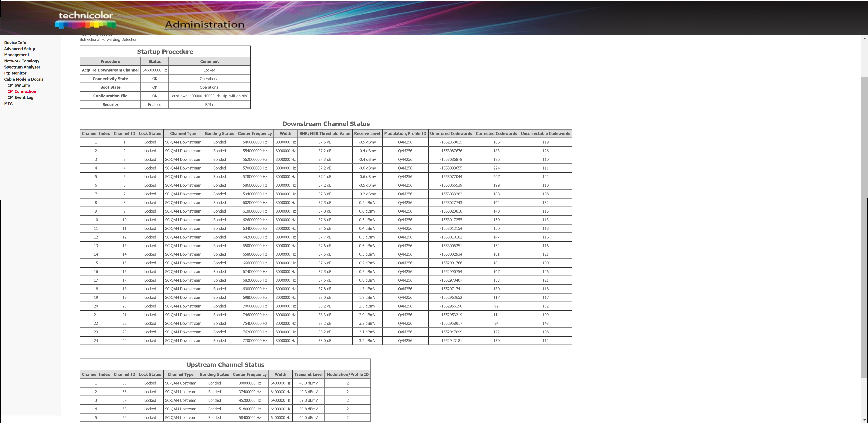Open Network Topology page

[21, 61]
